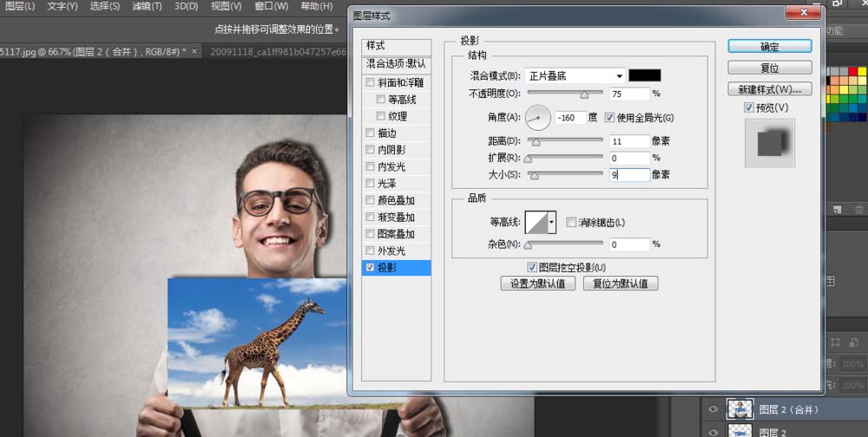Click the angle field showing -160

pos(570,117)
